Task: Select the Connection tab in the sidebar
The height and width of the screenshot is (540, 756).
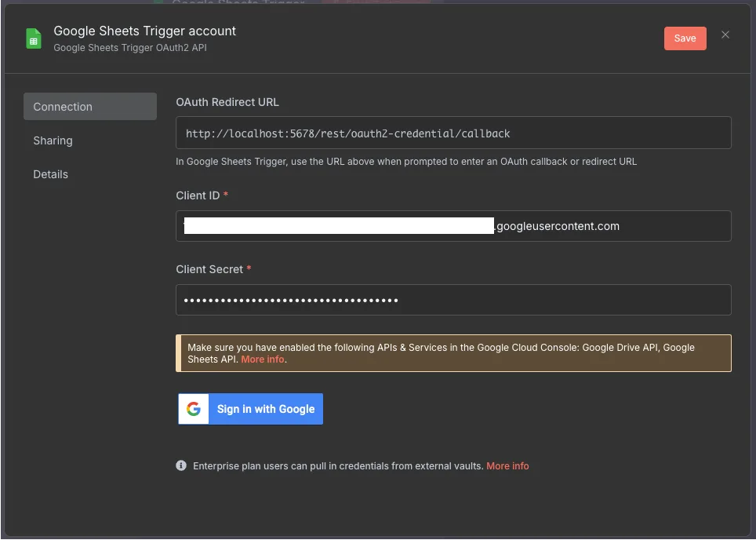Action: pyautogui.click(x=89, y=107)
